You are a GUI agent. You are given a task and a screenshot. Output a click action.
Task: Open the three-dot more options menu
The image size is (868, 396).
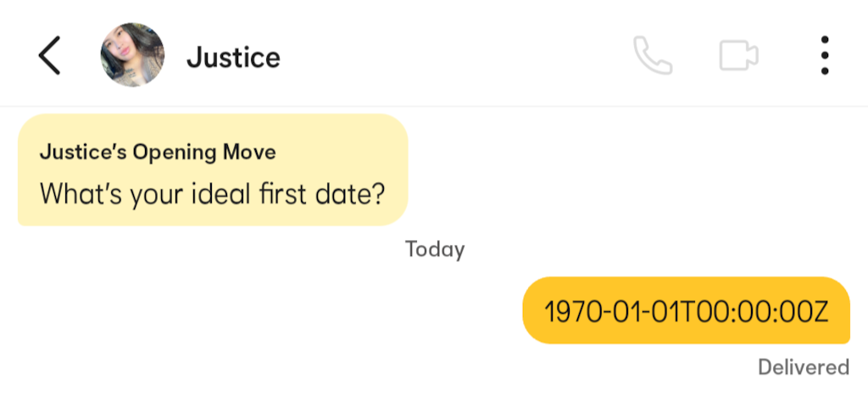click(825, 57)
